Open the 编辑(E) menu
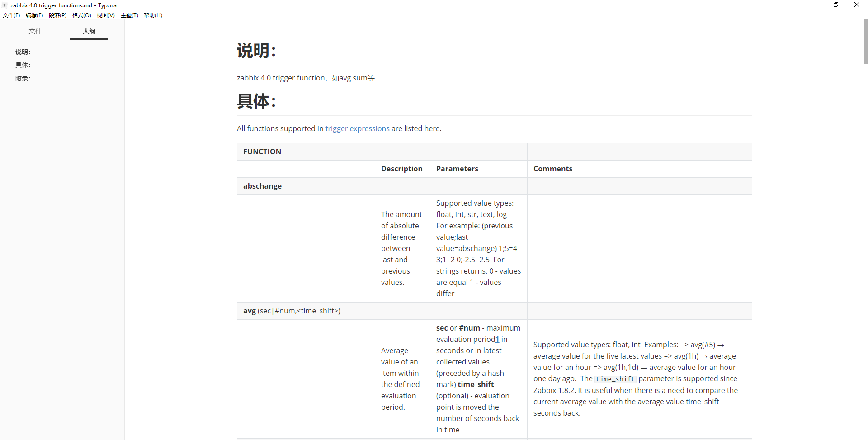 point(34,15)
